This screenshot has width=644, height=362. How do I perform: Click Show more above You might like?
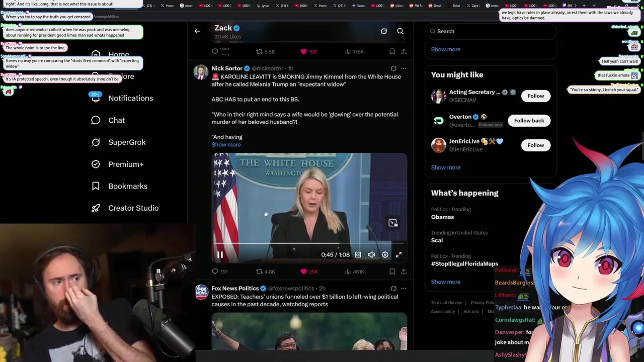[x=445, y=49]
